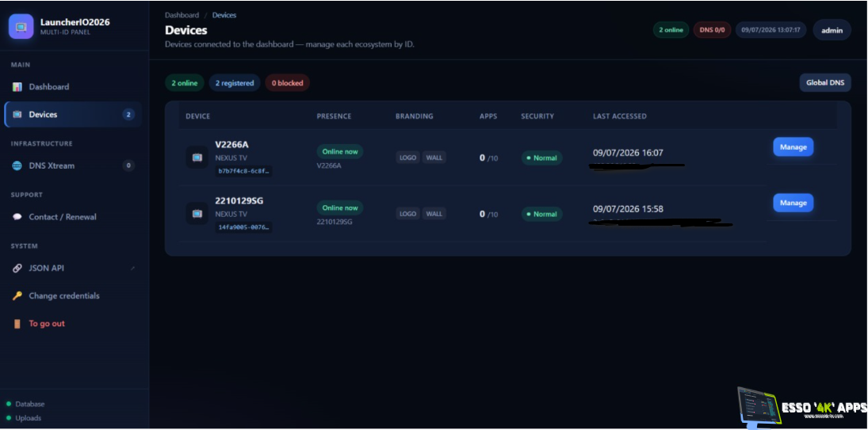Screen dimensions: 868x430
Task: Open the Global DNS button
Action: click(x=825, y=83)
